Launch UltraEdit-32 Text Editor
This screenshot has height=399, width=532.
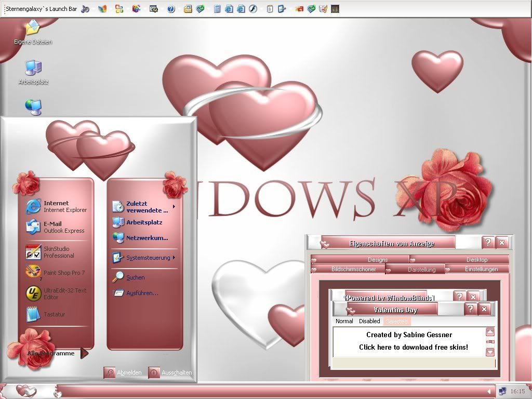pyautogui.click(x=56, y=294)
